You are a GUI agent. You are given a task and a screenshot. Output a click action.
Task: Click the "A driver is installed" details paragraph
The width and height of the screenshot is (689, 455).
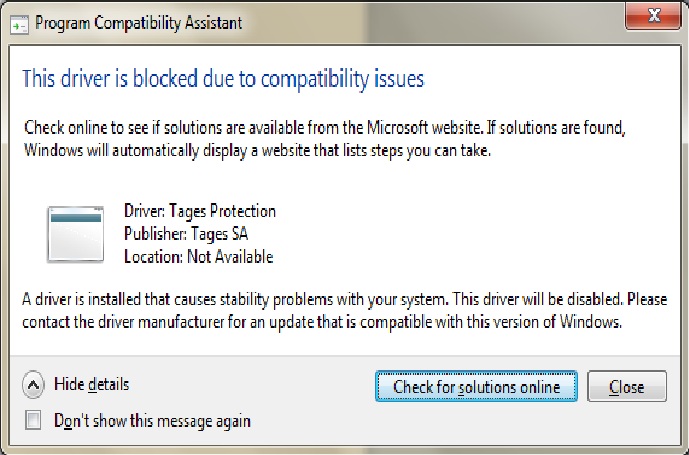point(344,310)
